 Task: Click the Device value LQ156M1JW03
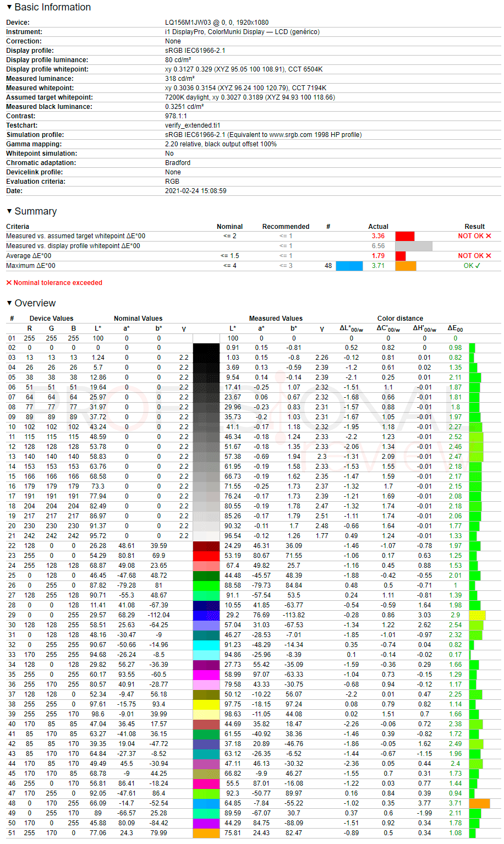pyautogui.click(x=217, y=23)
